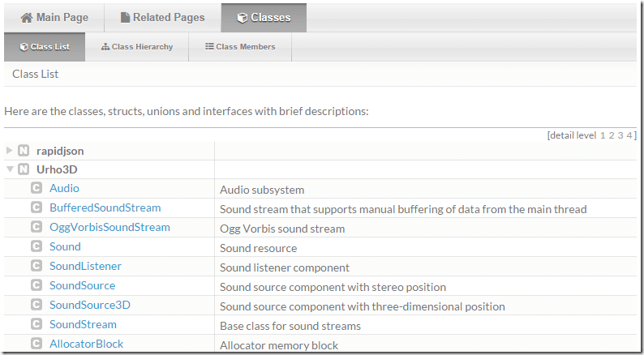Screen dimensions: 644x355
Task: Select the Classes tab
Action: pos(264,18)
